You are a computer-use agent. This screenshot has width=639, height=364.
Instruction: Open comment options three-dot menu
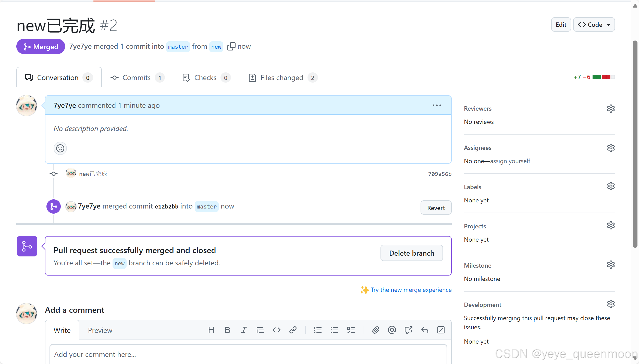437,105
